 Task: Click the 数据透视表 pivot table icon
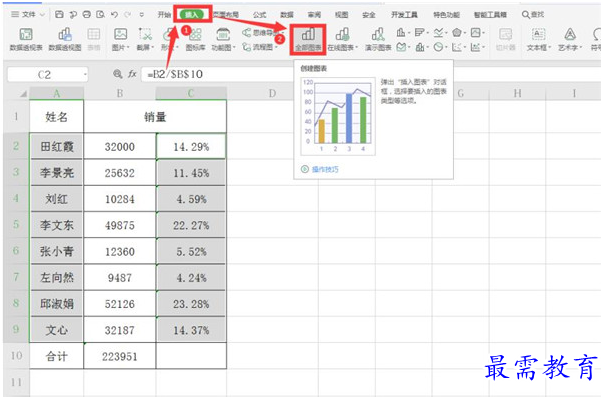click(x=26, y=39)
